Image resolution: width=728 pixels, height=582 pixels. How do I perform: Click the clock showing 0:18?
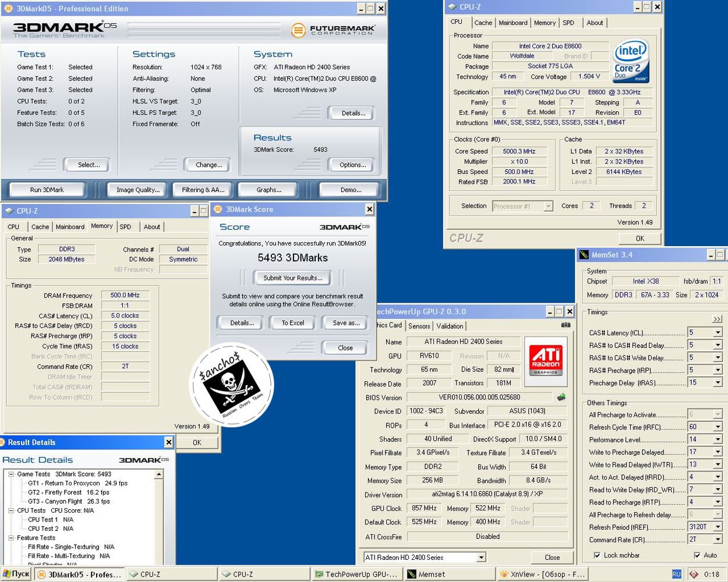[712, 574]
